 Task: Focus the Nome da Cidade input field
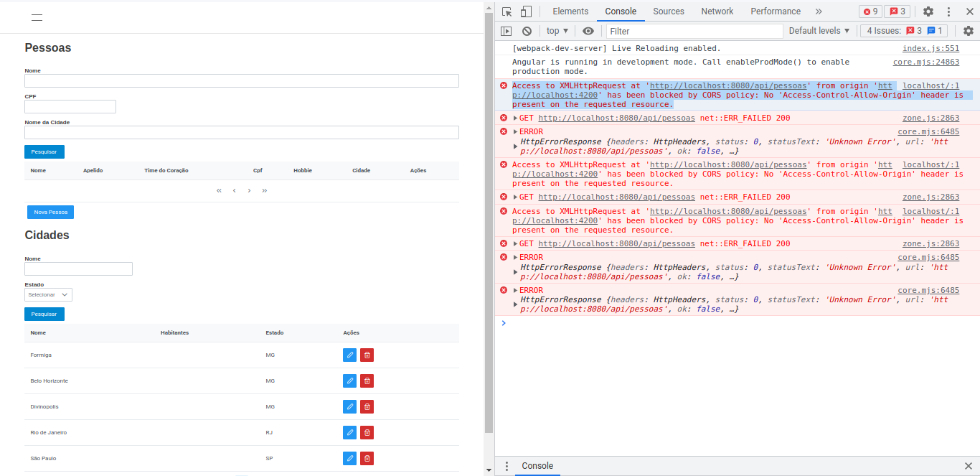(x=242, y=132)
